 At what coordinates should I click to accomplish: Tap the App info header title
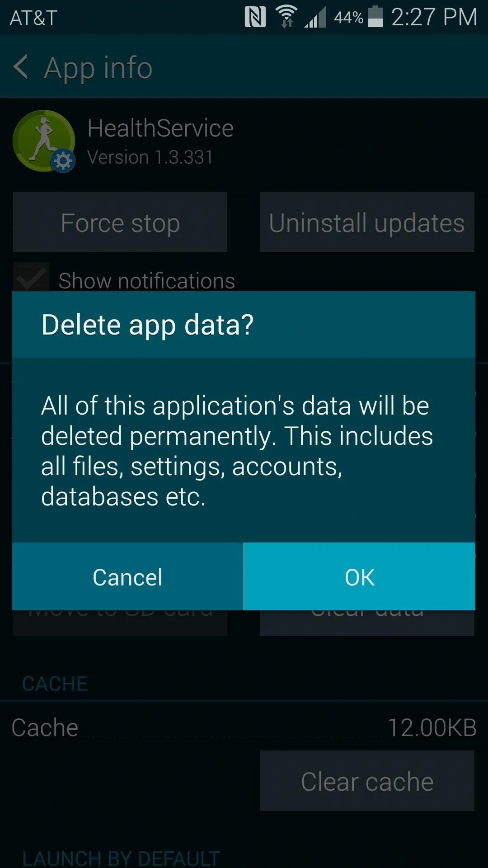point(98,68)
